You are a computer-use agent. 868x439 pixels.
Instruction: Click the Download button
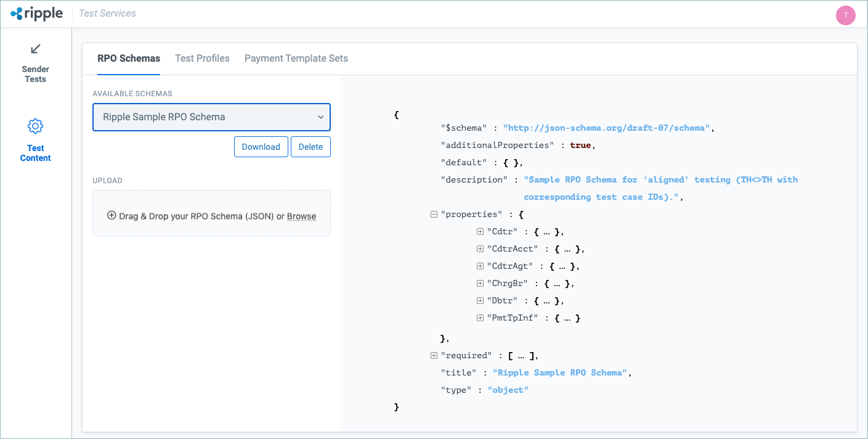tap(261, 147)
